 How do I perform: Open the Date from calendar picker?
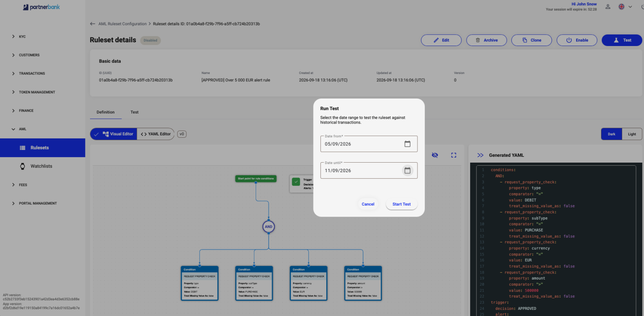coord(407,144)
